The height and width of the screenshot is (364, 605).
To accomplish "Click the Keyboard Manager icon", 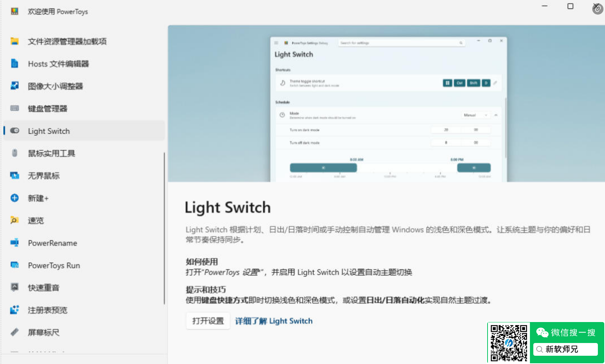I will point(15,108).
